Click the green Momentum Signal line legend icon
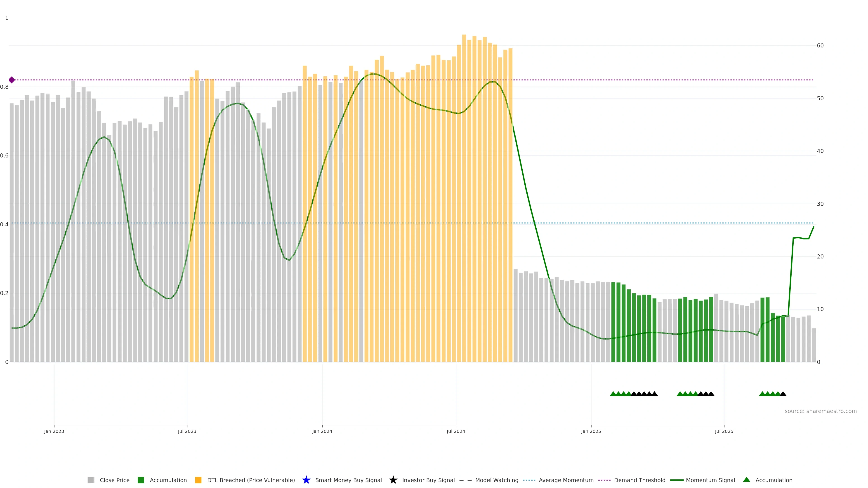Viewport: 868px width, 488px height. 677,480
